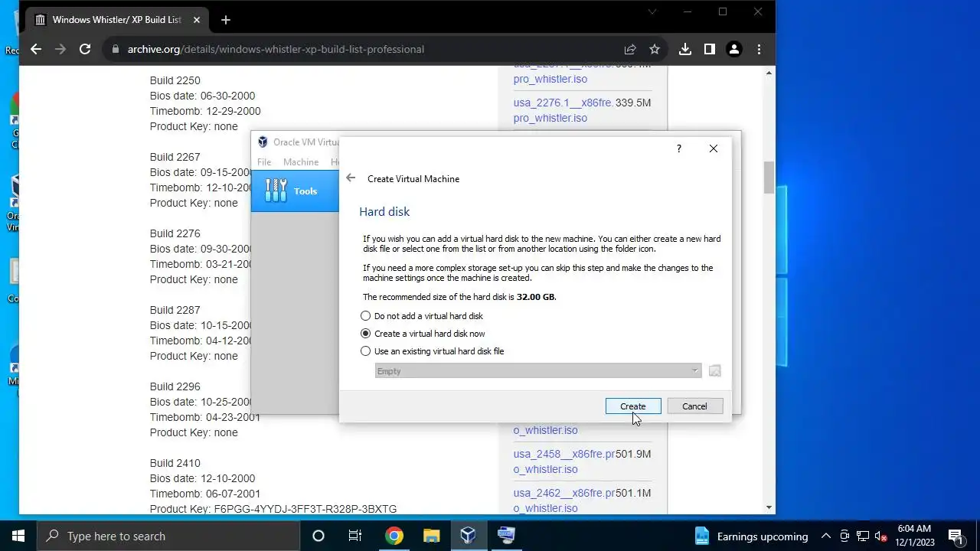Close the Windows Whistler tab
Screen dimensions: 980x551
tap(195, 20)
